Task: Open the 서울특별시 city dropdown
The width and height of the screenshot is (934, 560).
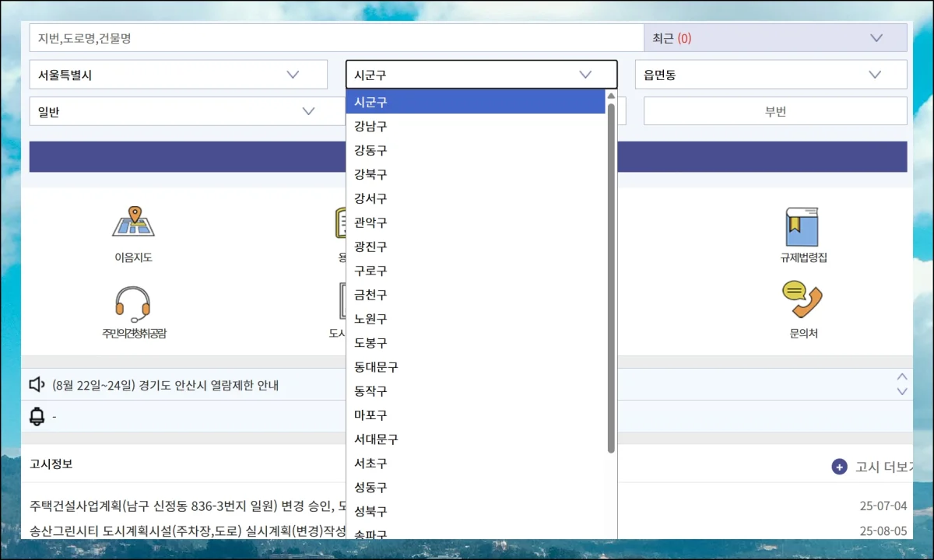Action: 178,75
